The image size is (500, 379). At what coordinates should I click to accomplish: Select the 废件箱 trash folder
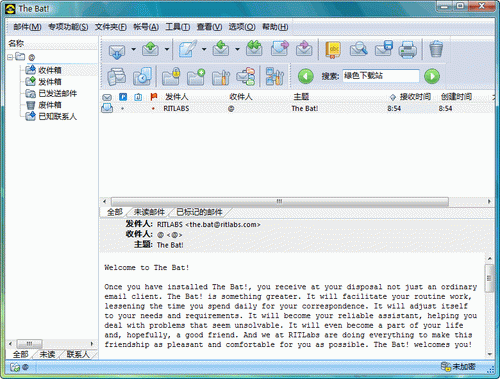(50, 105)
